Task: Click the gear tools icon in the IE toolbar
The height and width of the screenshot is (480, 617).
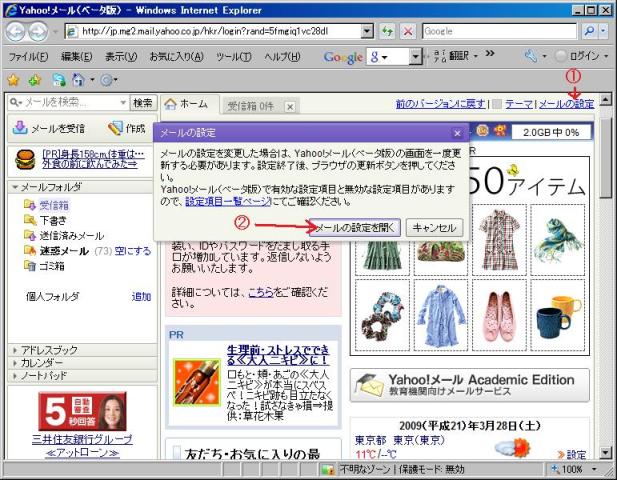Action: tap(106, 80)
